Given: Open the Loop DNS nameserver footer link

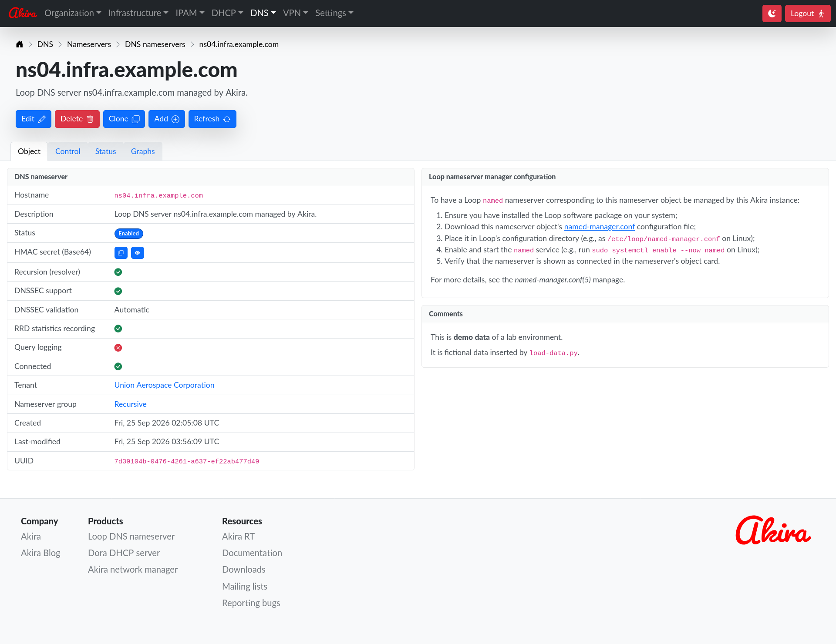Looking at the screenshot, I should point(131,537).
